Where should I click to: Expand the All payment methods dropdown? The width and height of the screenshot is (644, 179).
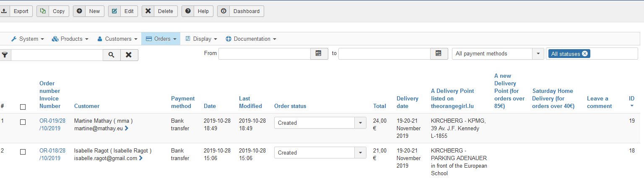point(538,54)
